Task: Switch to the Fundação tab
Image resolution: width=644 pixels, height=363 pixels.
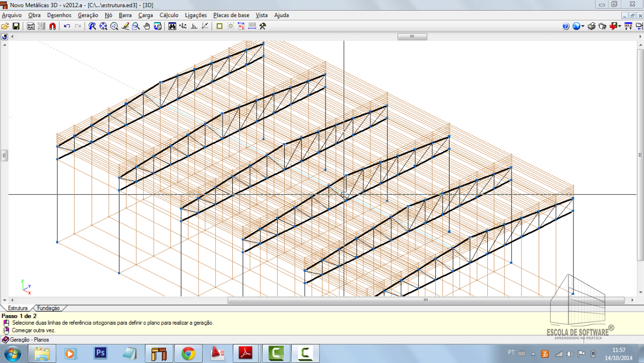Action: [48, 308]
